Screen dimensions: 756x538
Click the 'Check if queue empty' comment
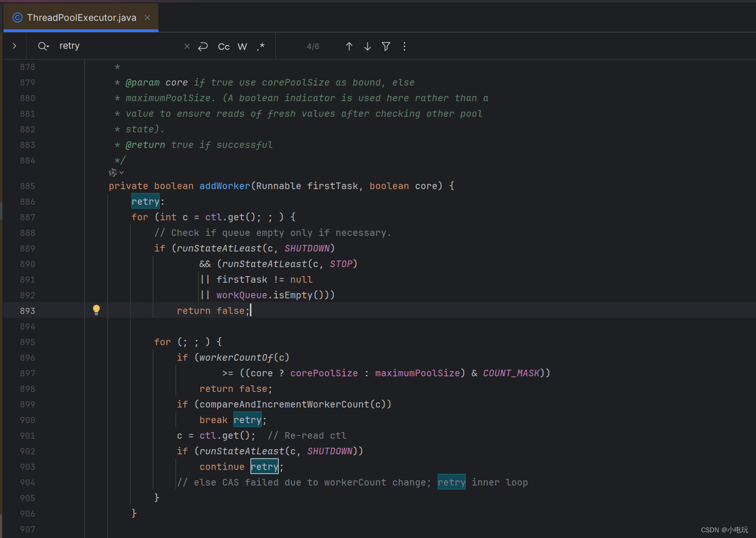tap(273, 233)
